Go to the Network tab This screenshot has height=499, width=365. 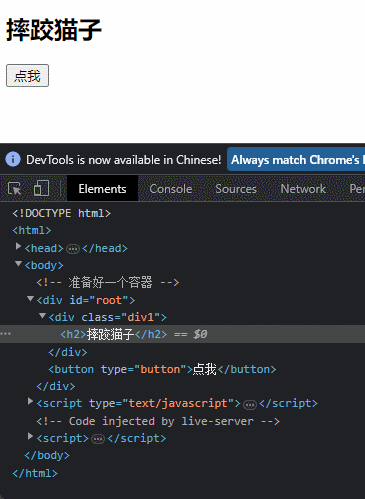[303, 189]
